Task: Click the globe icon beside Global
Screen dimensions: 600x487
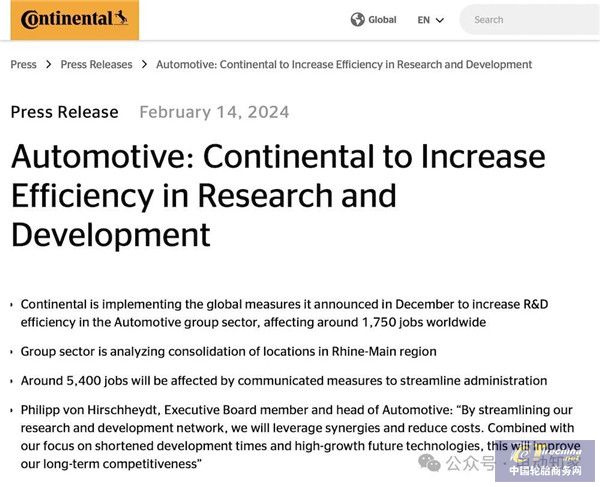Action: pyautogui.click(x=357, y=20)
